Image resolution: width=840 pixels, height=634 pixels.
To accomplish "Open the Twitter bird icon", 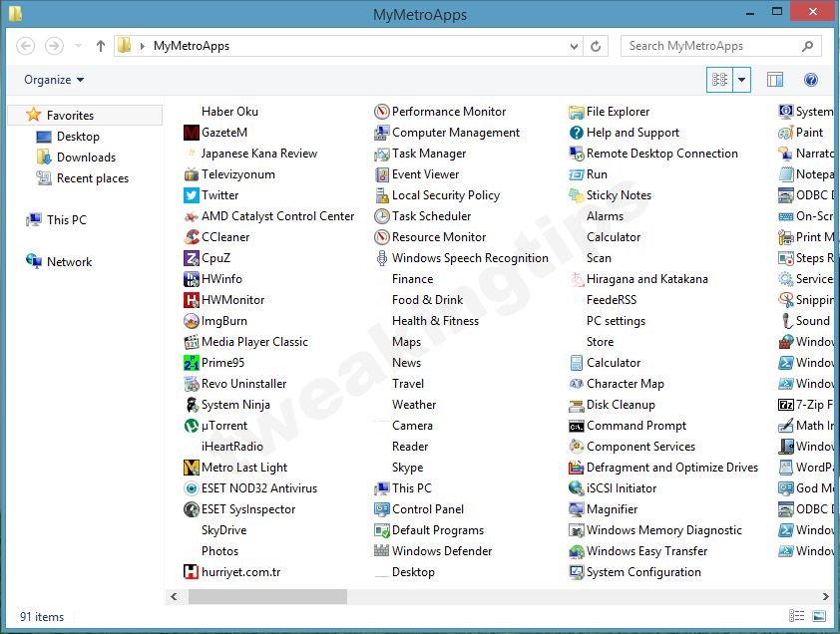I will (192, 195).
